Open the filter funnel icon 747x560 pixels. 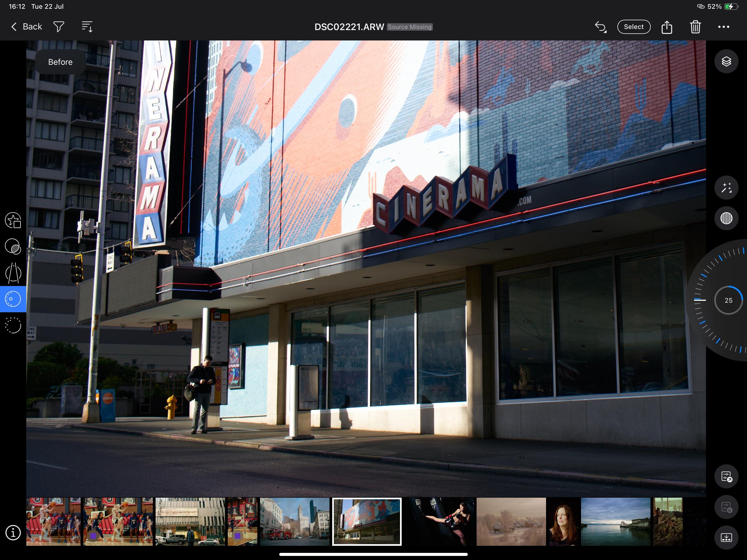click(59, 27)
